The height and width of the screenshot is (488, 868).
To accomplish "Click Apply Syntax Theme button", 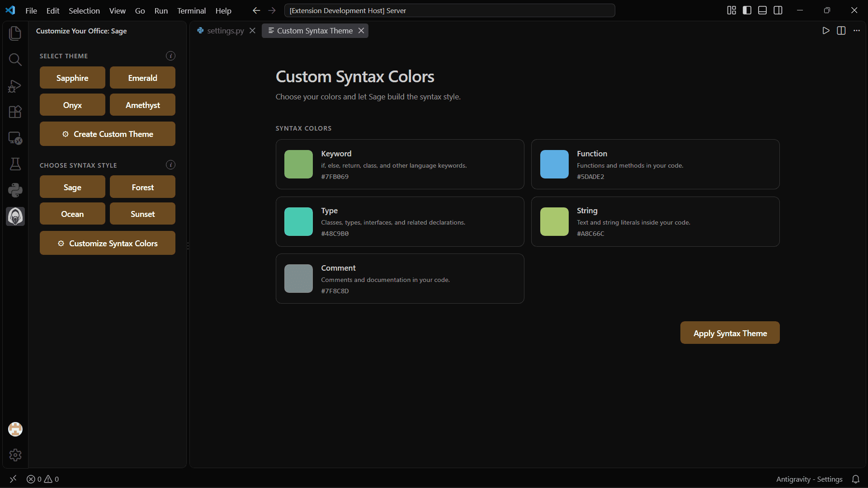I will coord(730,333).
